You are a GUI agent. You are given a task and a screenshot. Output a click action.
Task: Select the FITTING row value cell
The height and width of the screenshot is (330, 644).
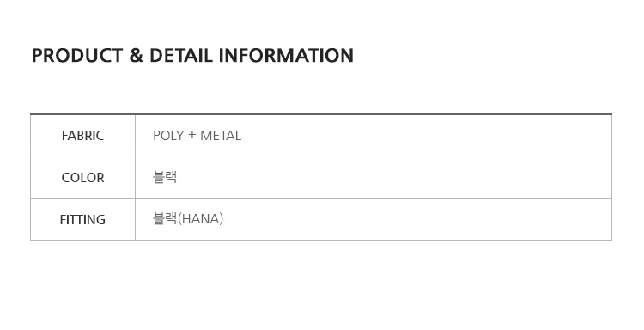374,219
